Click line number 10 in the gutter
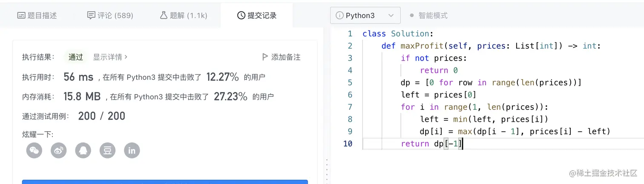The height and width of the screenshot is (184, 644). (x=348, y=144)
